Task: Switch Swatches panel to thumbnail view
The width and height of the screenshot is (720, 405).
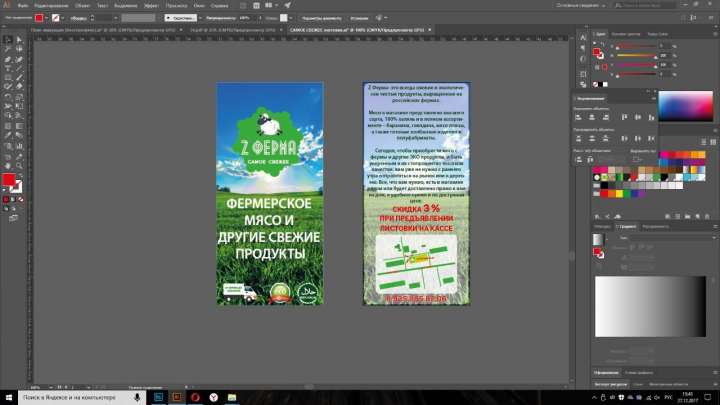Action: [x=713, y=142]
